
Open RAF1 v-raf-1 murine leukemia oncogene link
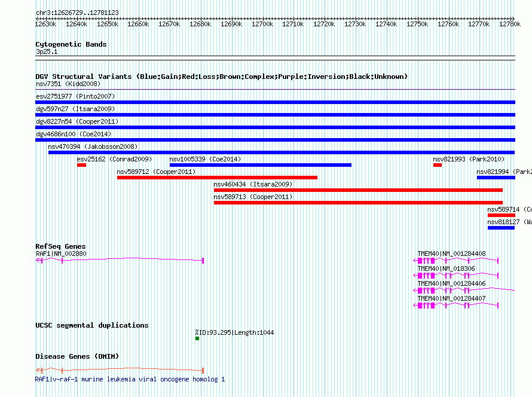click(x=130, y=379)
